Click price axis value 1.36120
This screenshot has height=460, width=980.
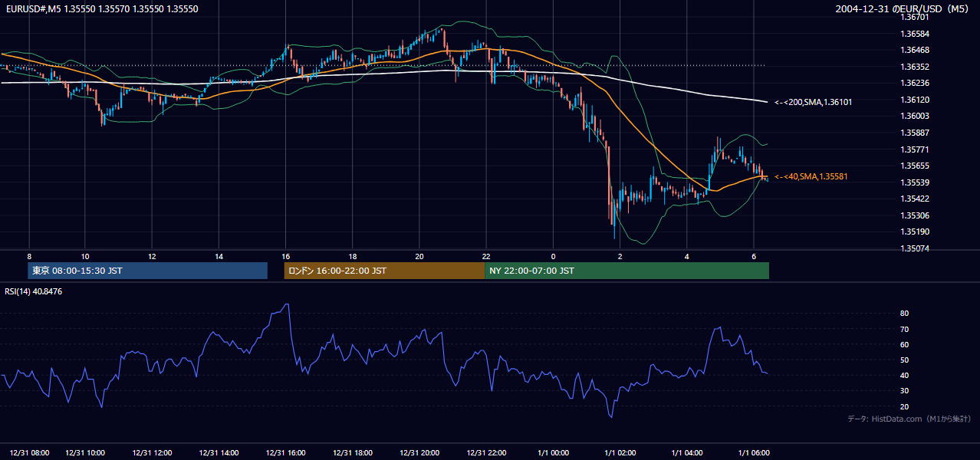914,100
